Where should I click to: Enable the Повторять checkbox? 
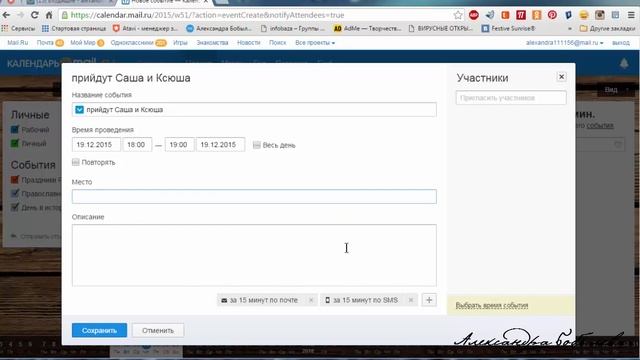[x=76, y=162]
